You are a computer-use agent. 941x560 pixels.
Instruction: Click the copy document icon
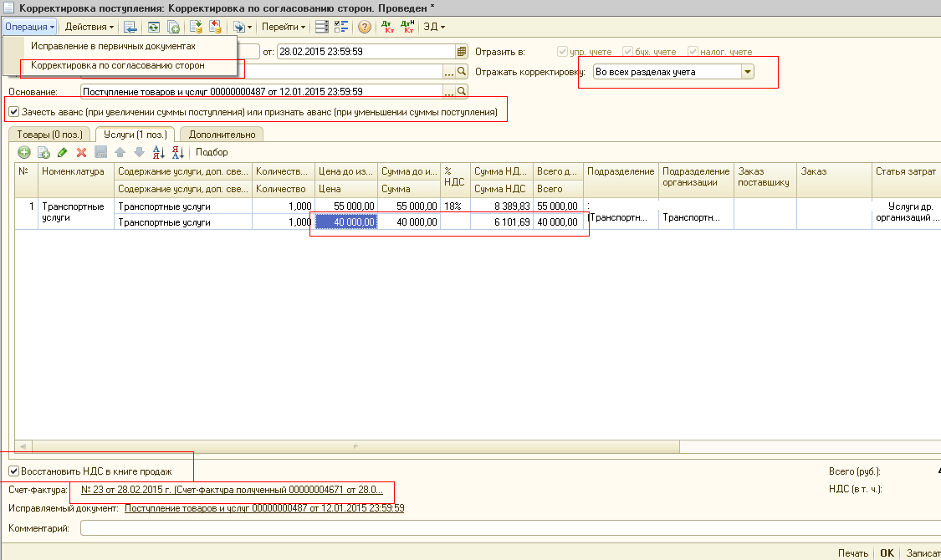[173, 27]
